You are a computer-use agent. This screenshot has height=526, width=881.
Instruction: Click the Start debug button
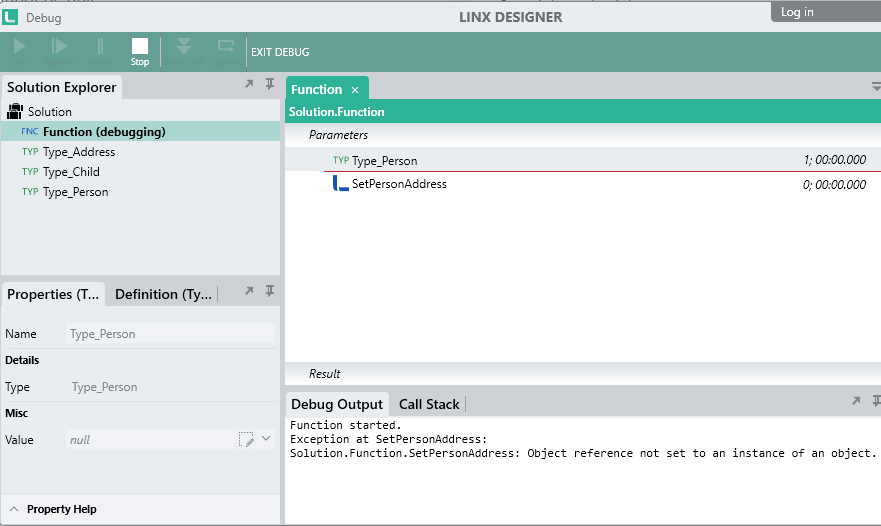20,51
